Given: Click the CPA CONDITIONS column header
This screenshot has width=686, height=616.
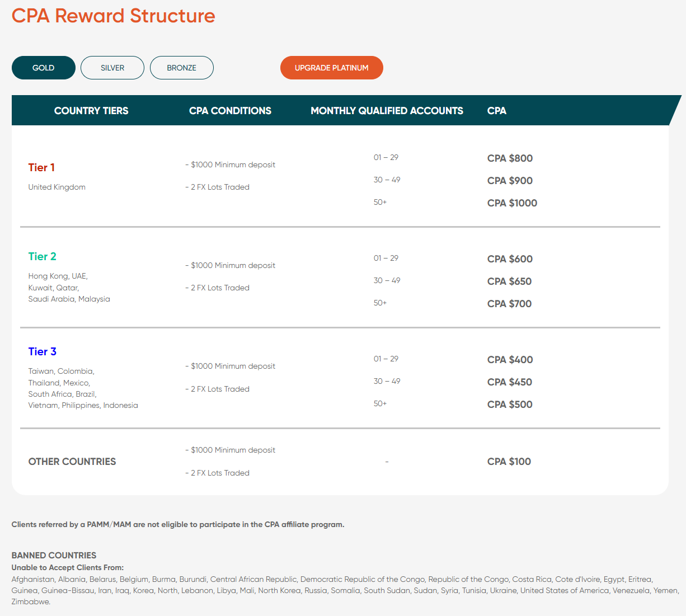Looking at the screenshot, I should point(230,111).
